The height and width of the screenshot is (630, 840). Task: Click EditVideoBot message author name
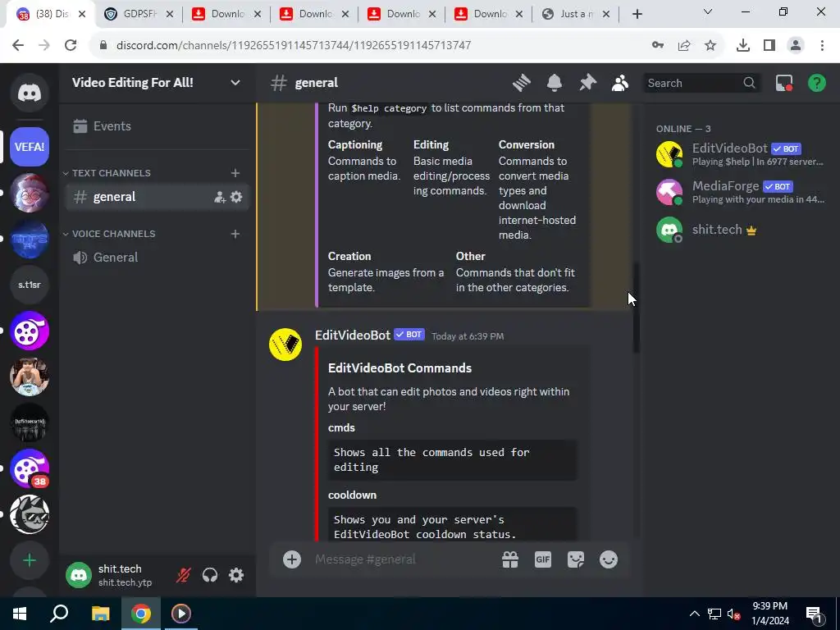tap(353, 336)
